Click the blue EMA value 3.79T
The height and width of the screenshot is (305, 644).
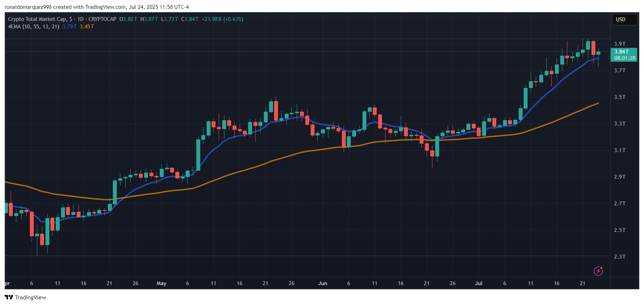[70, 27]
